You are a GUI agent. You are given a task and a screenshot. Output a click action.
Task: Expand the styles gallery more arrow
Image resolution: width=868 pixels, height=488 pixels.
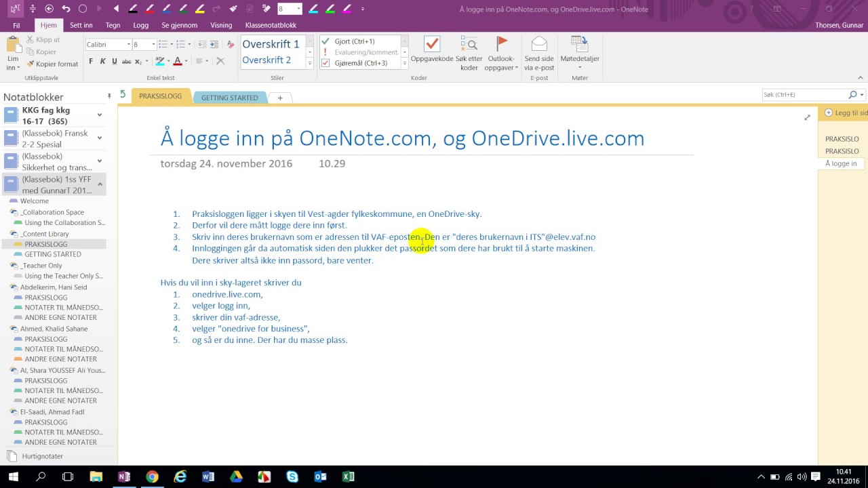310,63
